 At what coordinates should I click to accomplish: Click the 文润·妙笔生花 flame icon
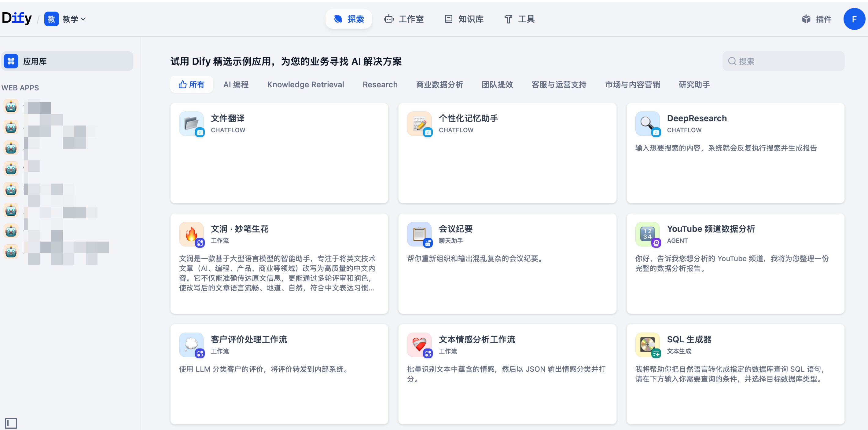[191, 234]
